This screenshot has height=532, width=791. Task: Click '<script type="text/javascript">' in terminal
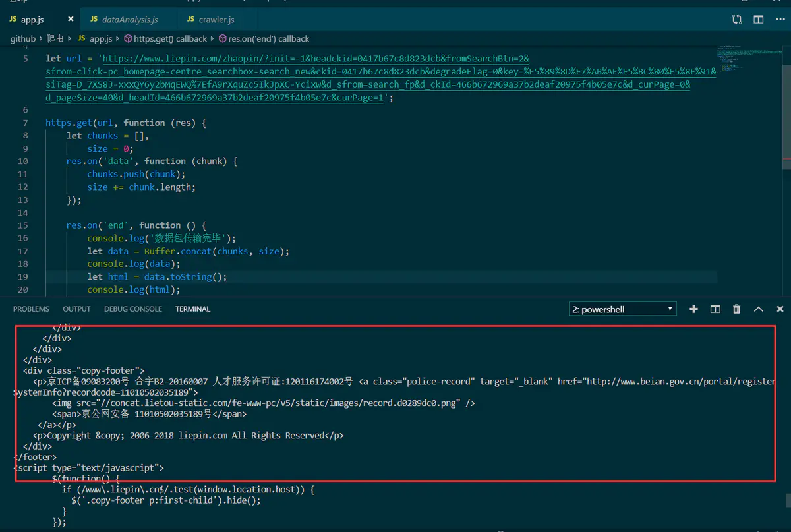88,468
